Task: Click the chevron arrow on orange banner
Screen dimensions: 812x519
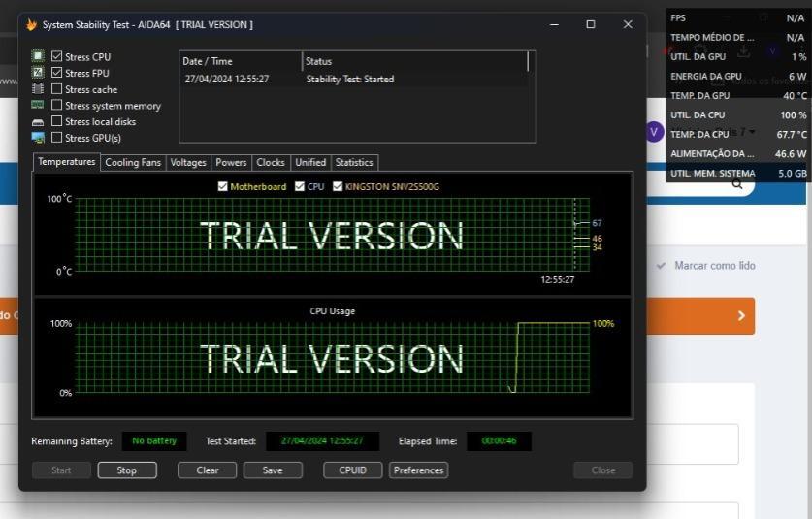Action: tap(741, 315)
